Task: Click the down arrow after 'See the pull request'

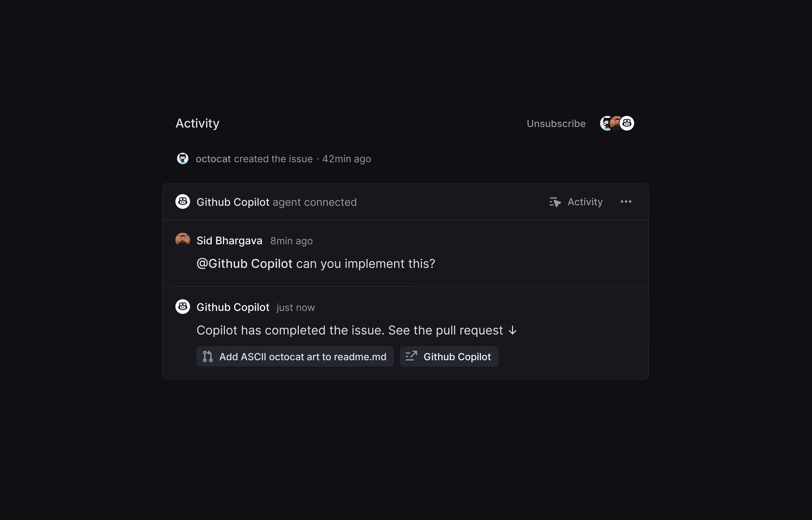Action: [512, 330]
